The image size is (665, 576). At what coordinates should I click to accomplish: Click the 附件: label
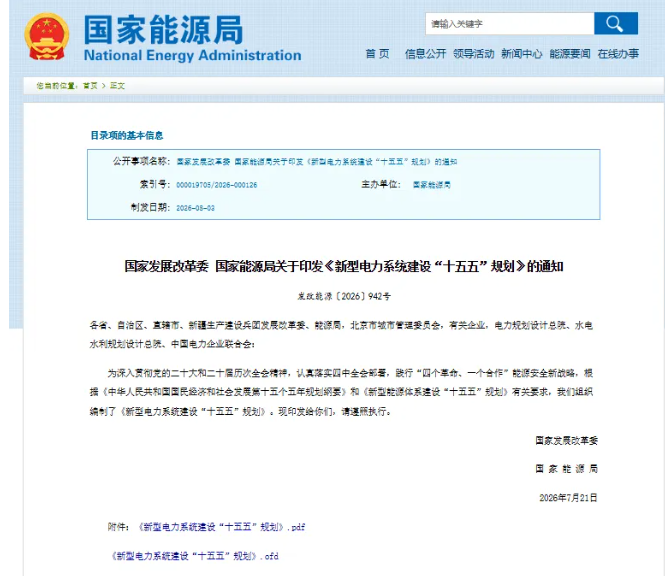click(118, 527)
